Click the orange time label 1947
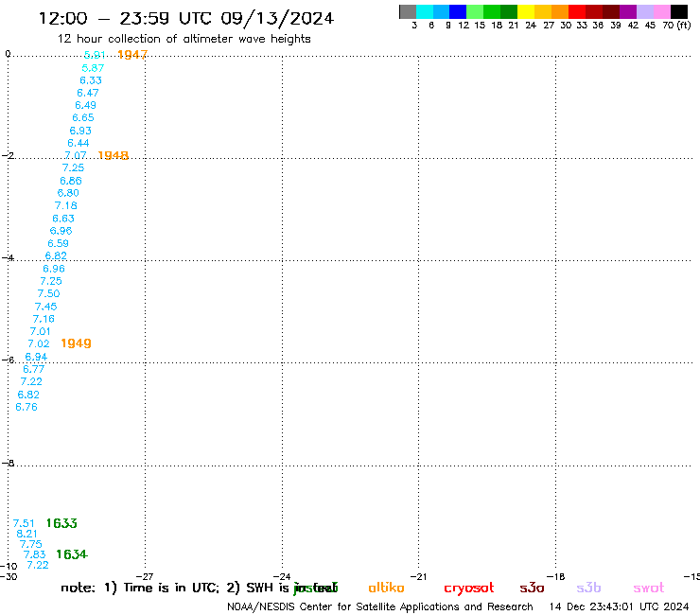 click(x=132, y=55)
